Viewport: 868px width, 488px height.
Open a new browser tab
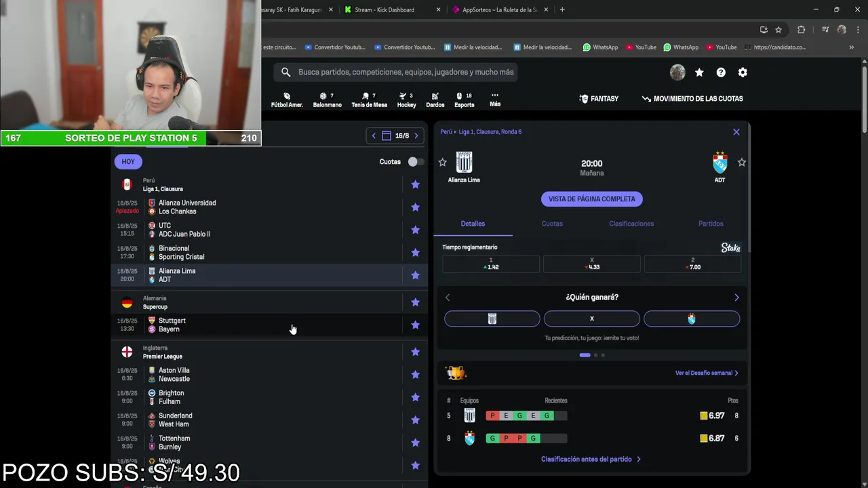[562, 10]
